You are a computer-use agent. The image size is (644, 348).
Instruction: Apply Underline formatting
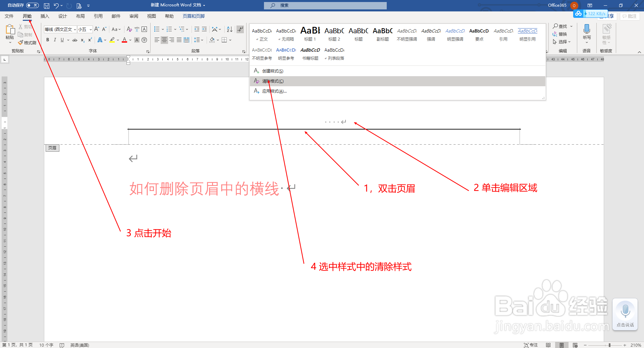coord(62,40)
